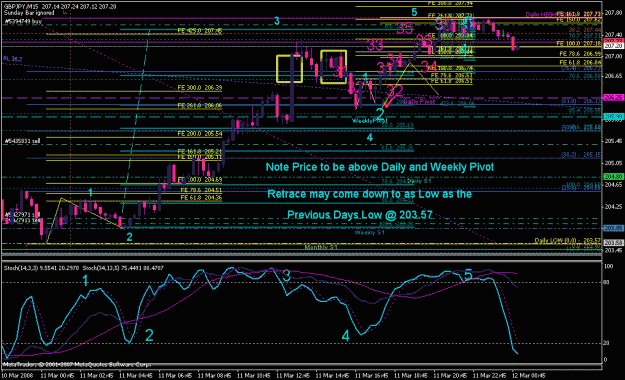Click '12 Mar 00:45' on the time axis
The width and height of the screenshot is (625, 380).
(529, 376)
